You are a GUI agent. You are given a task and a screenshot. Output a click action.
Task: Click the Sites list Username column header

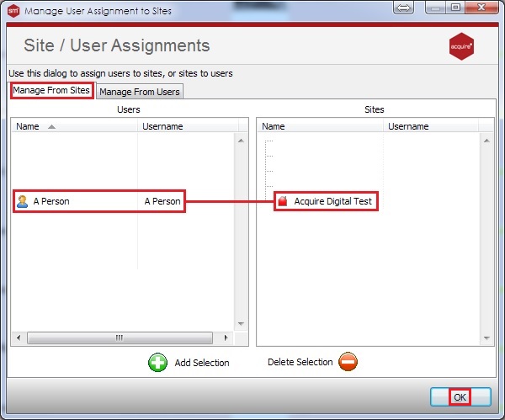click(431, 126)
